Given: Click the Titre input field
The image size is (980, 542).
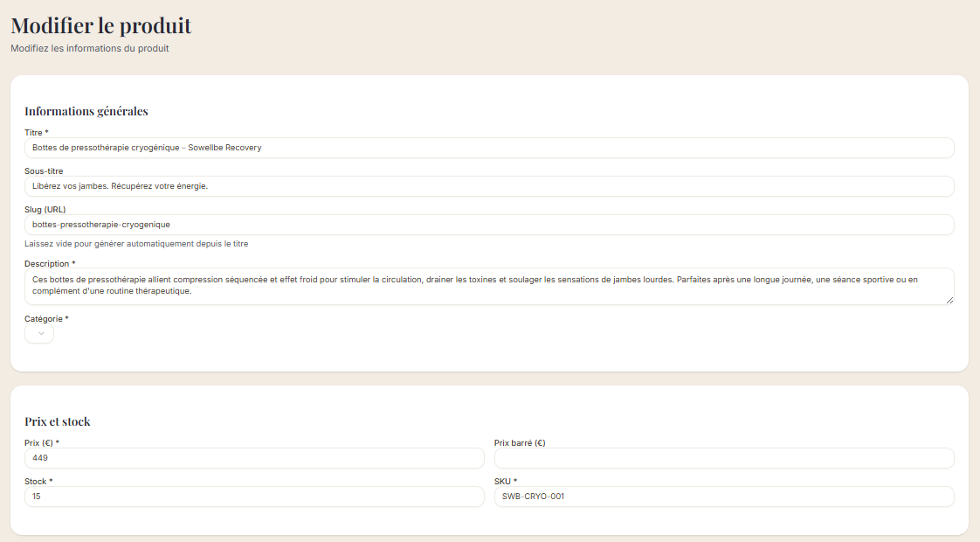Looking at the screenshot, I should [x=489, y=148].
